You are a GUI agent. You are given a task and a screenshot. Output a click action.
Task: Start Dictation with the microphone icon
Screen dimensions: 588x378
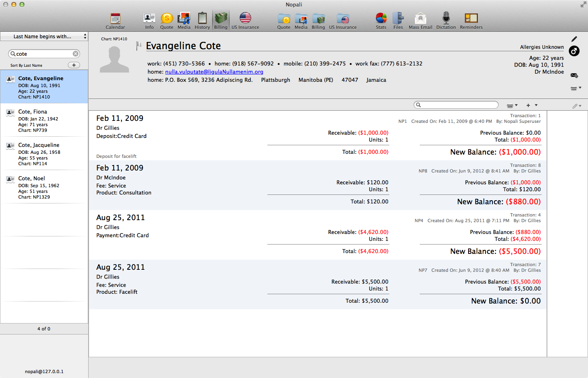tap(446, 21)
